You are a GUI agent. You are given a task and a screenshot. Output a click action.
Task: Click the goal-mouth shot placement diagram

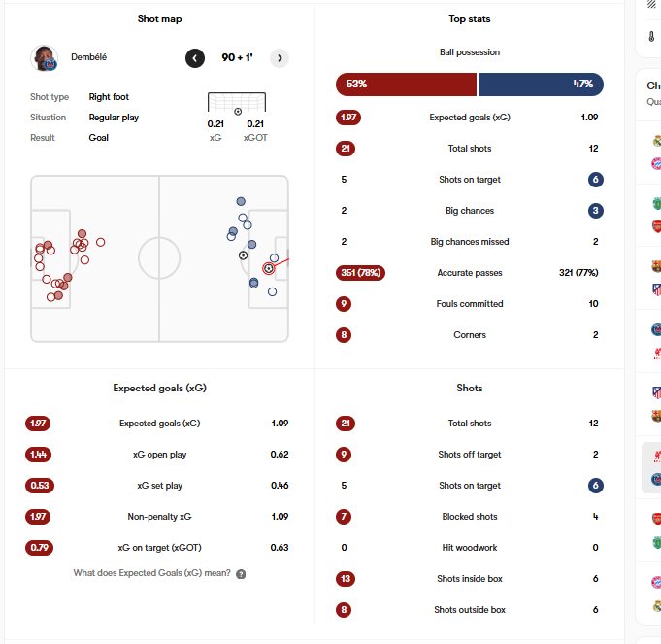pyautogui.click(x=237, y=104)
